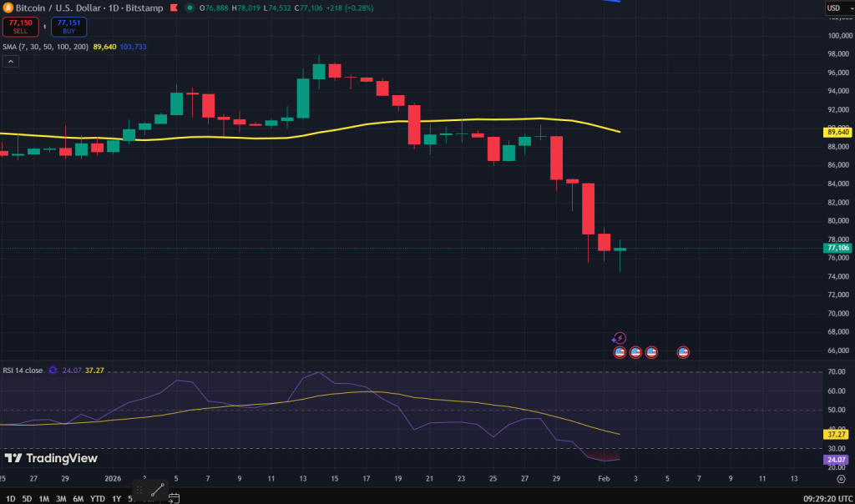Open the US flag economic event above date 3
Viewport: 855px width, 504px height.
coord(635,352)
